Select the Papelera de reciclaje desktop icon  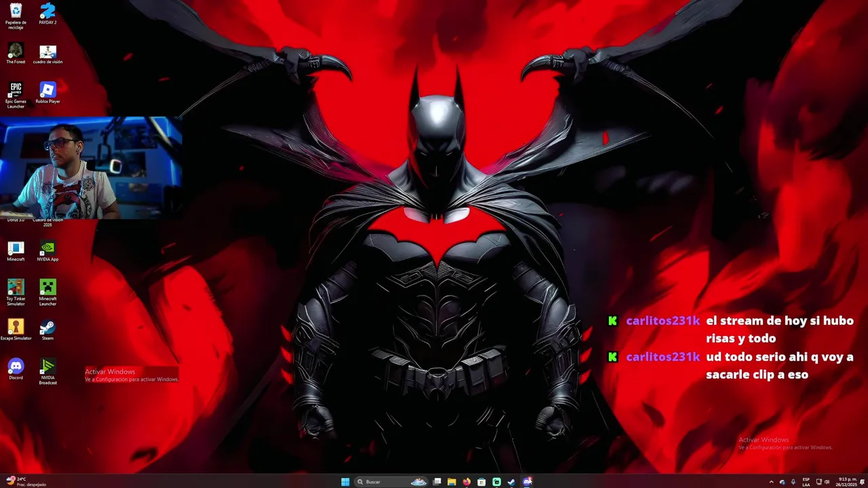pyautogui.click(x=16, y=16)
